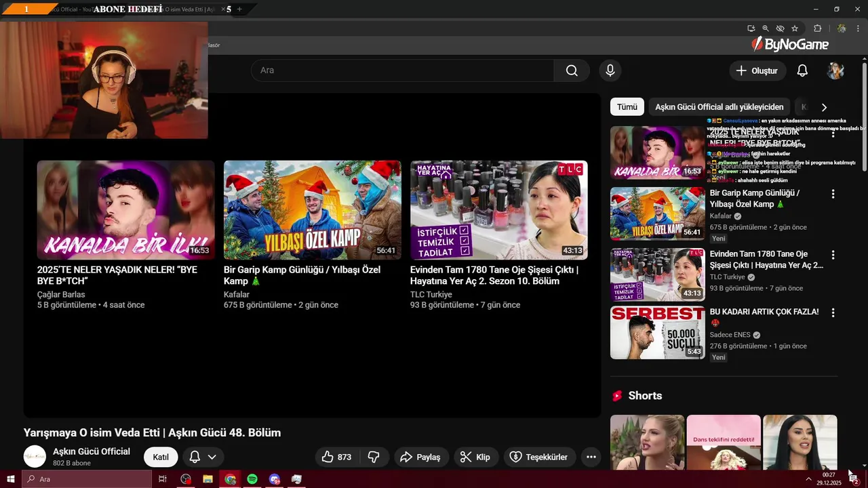Open sidebar title BU KADARI ARTIK ÇOK FAZLA!
868x488 pixels.
pyautogui.click(x=764, y=312)
